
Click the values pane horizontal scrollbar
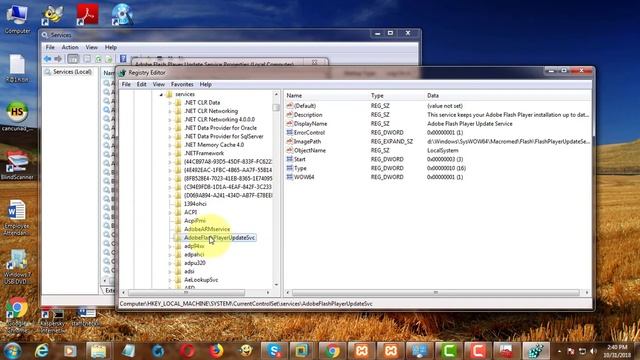click(x=436, y=293)
